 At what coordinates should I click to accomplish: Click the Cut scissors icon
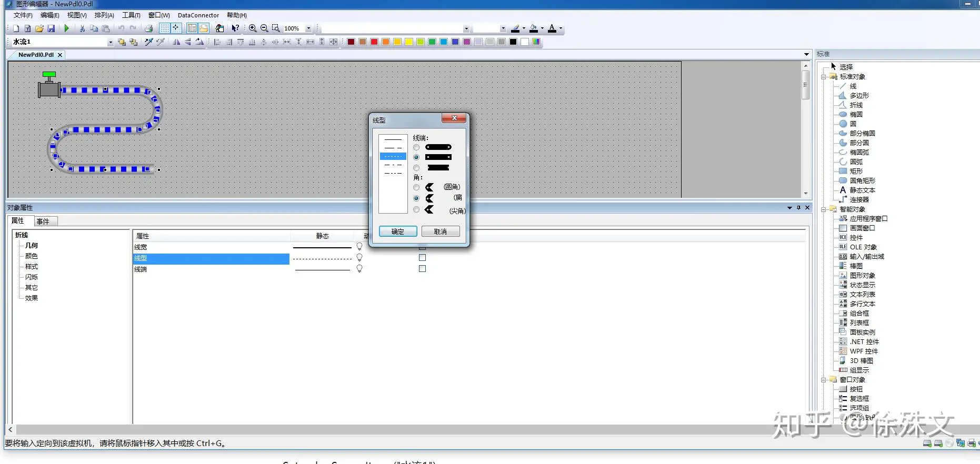[x=82, y=28]
